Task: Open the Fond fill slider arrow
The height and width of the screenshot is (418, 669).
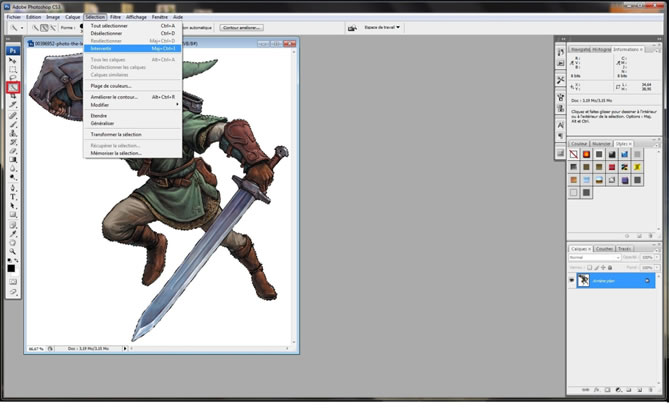Action: (x=657, y=268)
